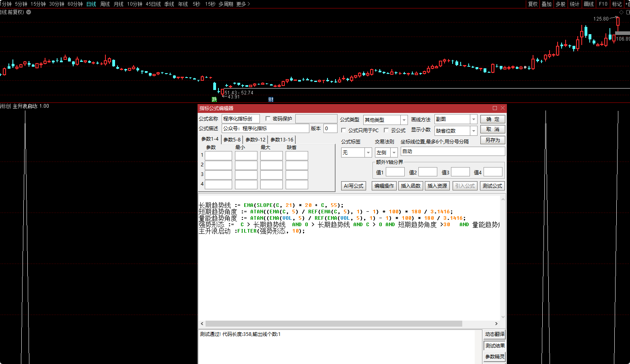Viewport: 630px width, 364px height.
Task: Click left arrow of horizontal code scrollbar
Action: (202, 323)
